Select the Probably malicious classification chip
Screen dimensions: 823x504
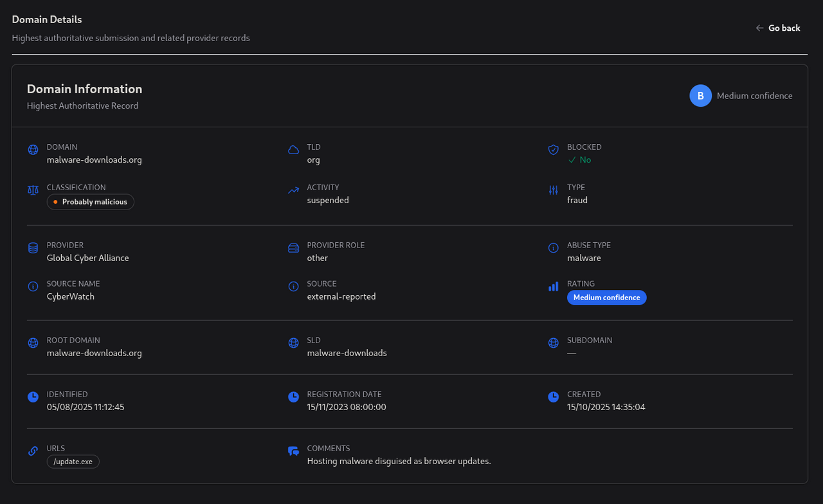(90, 201)
